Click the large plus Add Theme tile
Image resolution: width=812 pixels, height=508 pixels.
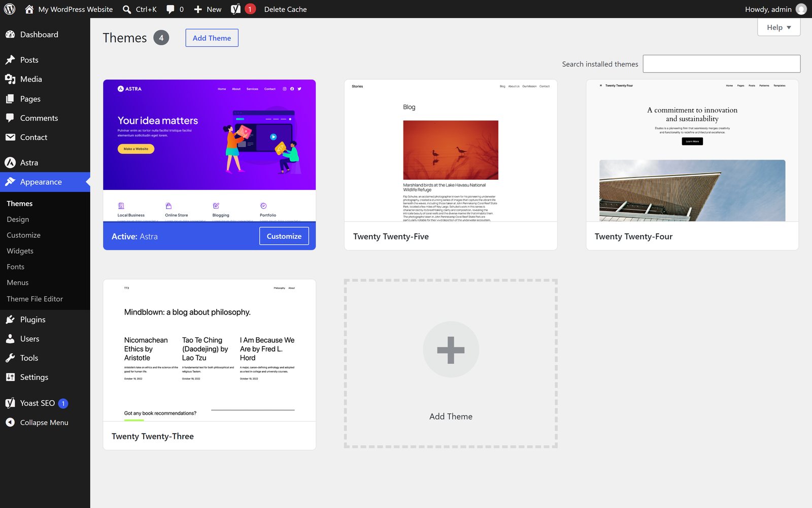tap(451, 364)
